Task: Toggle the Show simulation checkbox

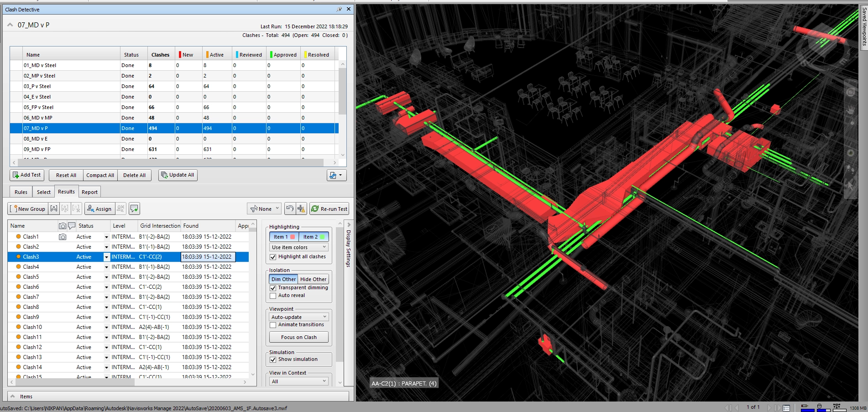Action: click(273, 360)
